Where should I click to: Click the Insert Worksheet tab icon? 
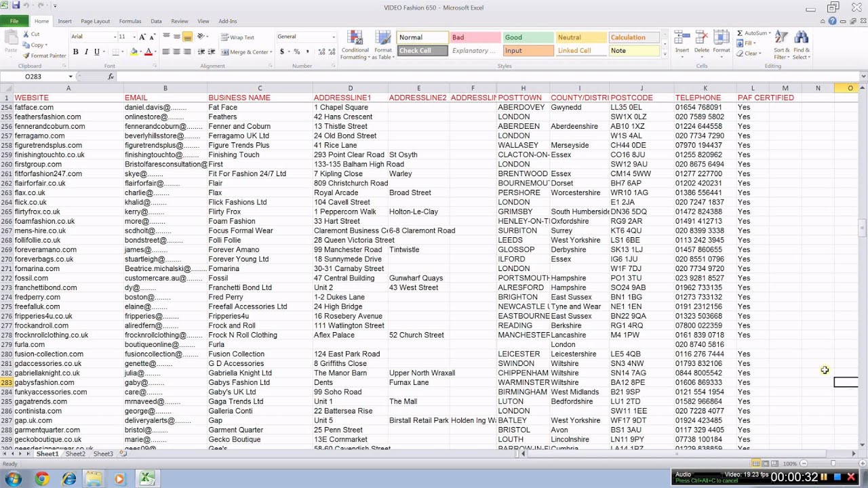pos(123,453)
